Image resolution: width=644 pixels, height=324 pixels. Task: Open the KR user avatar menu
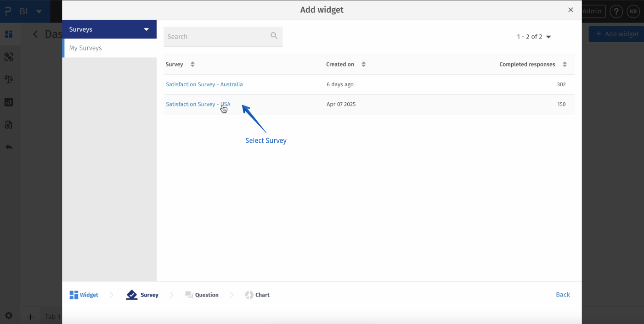[x=633, y=11]
